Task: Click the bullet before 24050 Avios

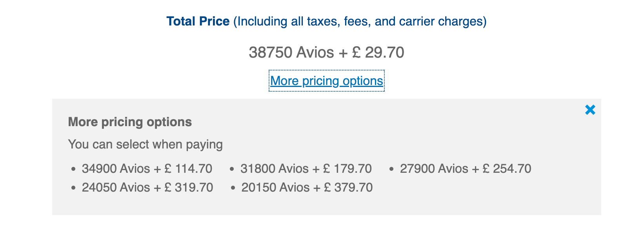Action: coord(73,188)
